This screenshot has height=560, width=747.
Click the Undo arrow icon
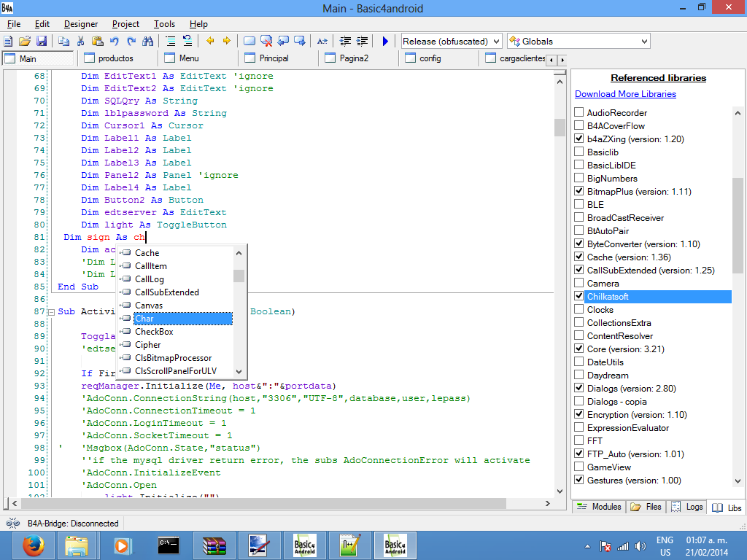115,42
